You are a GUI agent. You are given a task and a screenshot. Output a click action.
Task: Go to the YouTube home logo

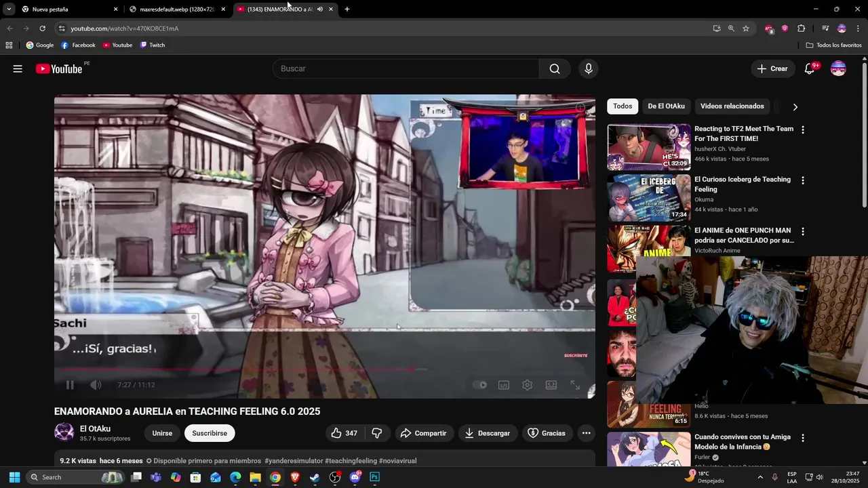point(59,68)
